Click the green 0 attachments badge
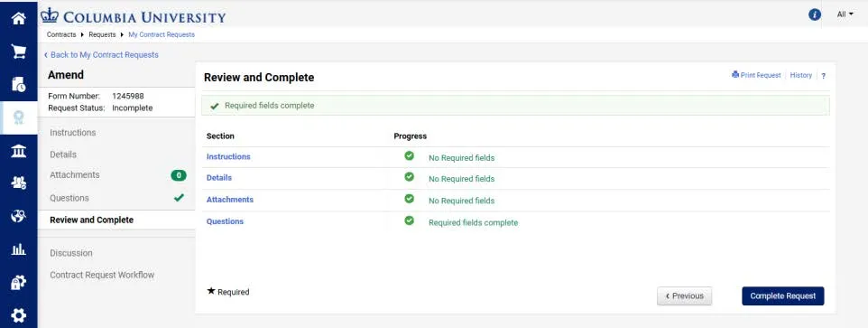The width and height of the screenshot is (868, 328). pos(179,175)
